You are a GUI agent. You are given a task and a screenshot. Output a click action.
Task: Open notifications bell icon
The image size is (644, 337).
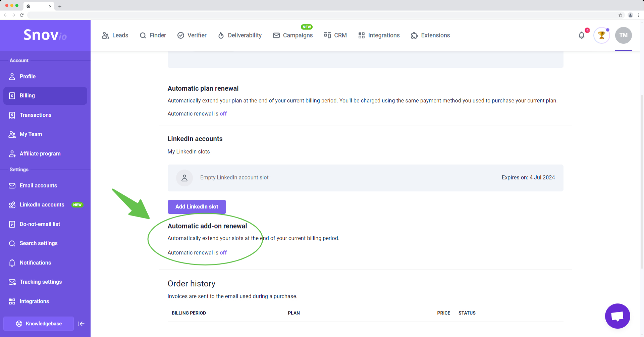(x=582, y=35)
